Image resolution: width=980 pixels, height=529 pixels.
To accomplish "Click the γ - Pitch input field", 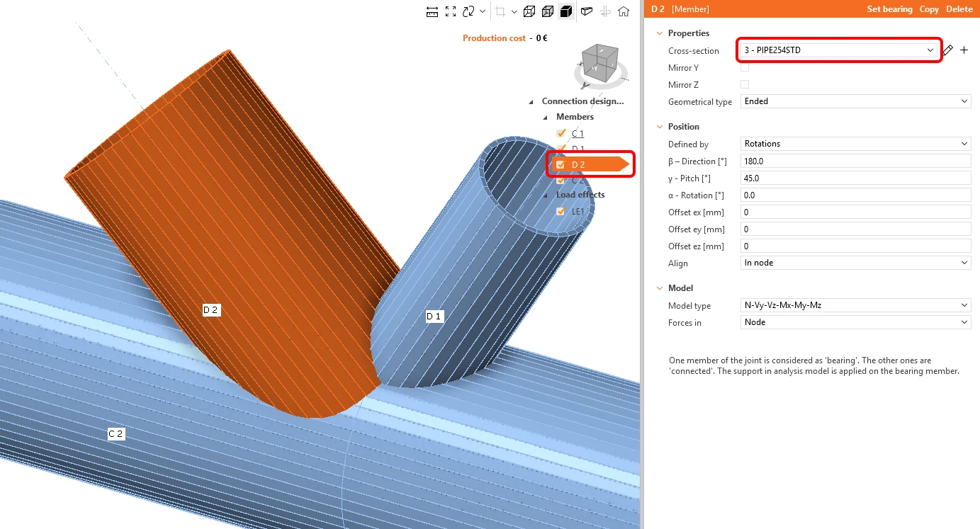I will point(855,178).
